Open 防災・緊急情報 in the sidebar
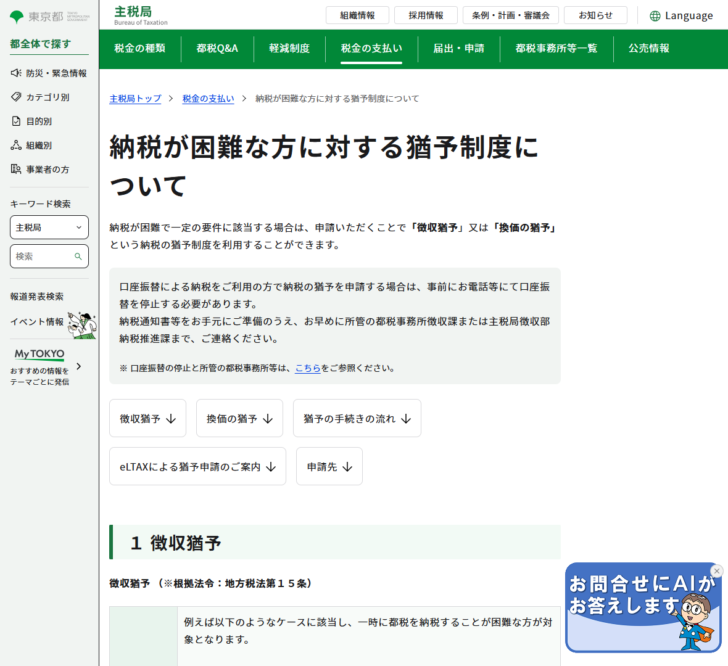This screenshot has width=728, height=666. point(49,73)
